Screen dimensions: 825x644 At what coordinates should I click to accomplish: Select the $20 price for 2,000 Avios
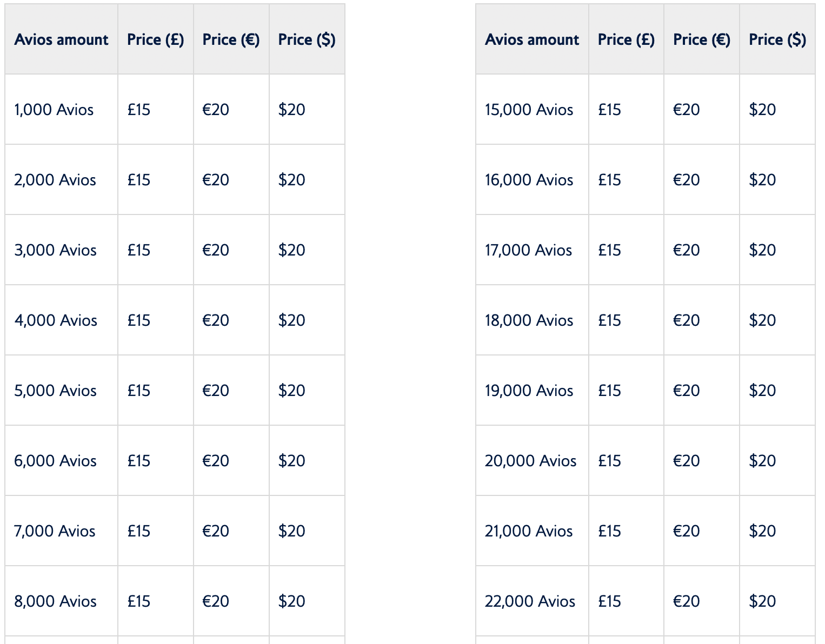292,180
